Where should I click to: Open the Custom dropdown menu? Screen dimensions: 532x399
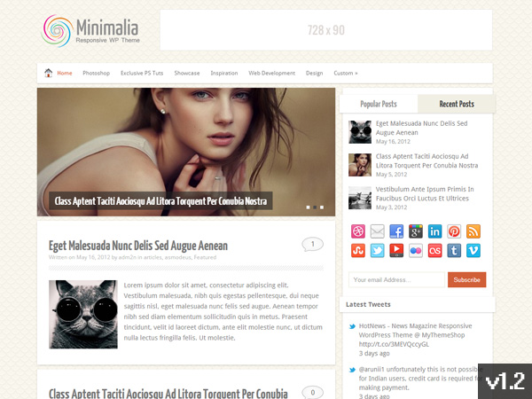346,73
